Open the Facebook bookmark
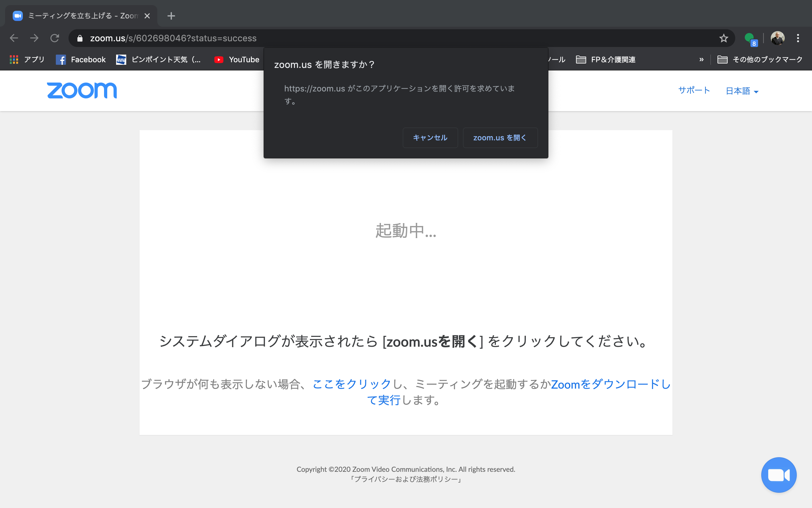Screen dimensions: 812x508 (81, 59)
